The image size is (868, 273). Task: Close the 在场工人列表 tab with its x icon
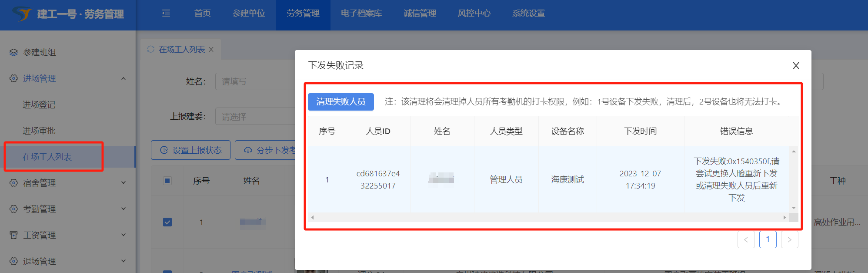(211, 50)
